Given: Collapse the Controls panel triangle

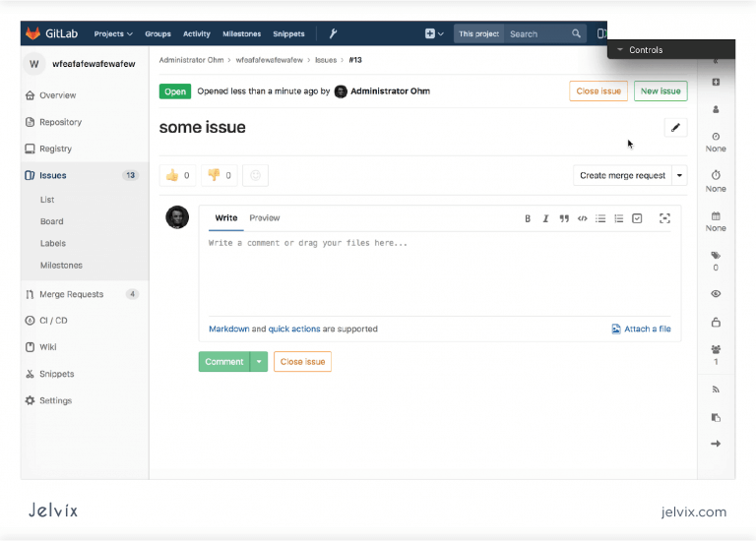Looking at the screenshot, I should [x=620, y=49].
